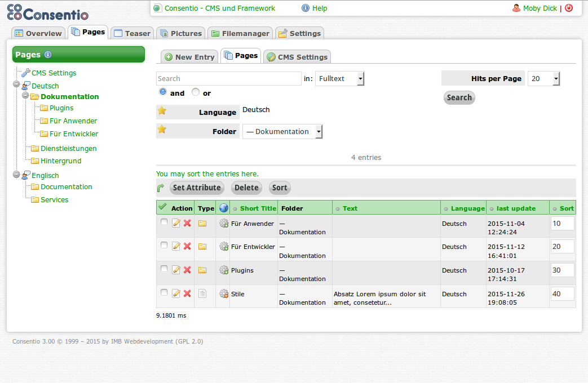588x383 pixels.
Task: Open the Hits per Page dropdown
Action: [542, 78]
